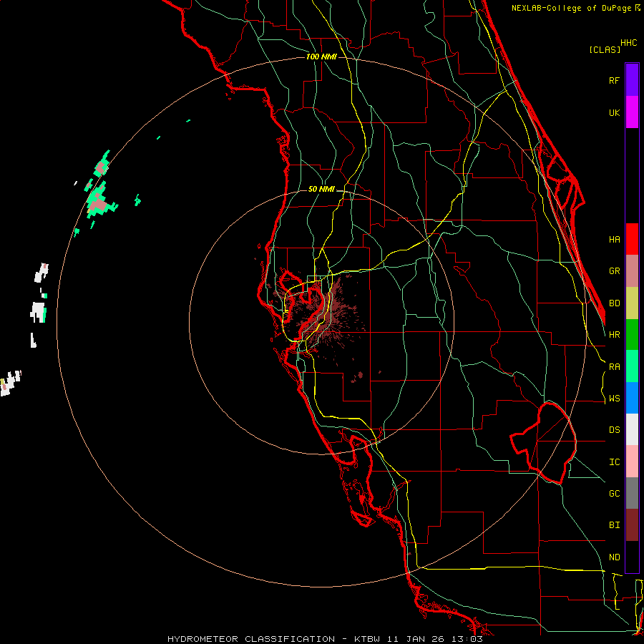This screenshot has height=644, width=644.
Task: Click the Hydrometeor Classification KTBW title caption
Action: click(325, 639)
